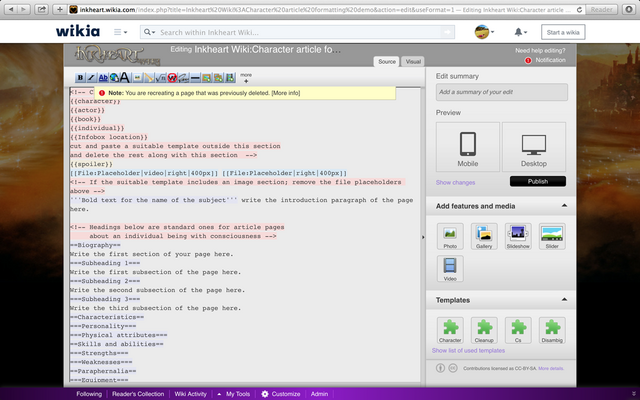Insert your signature with timestamp
Viewport: 640px width, 400px height.
pos(184,78)
